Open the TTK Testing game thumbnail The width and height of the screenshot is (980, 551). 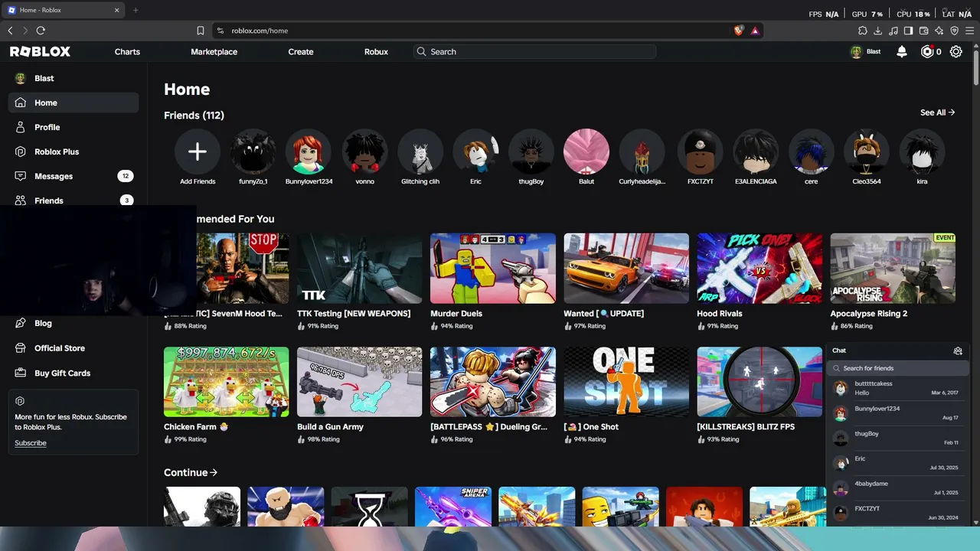360,269
